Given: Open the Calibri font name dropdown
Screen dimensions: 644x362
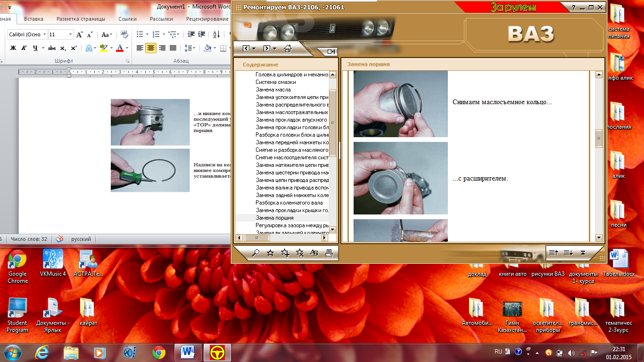Looking at the screenshot, I should click(45, 34).
